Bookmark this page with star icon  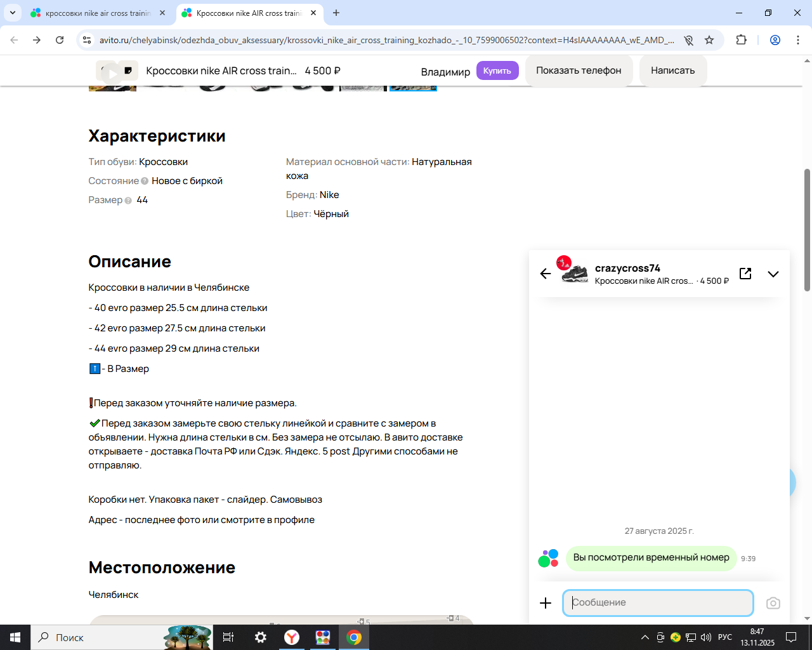tap(709, 40)
